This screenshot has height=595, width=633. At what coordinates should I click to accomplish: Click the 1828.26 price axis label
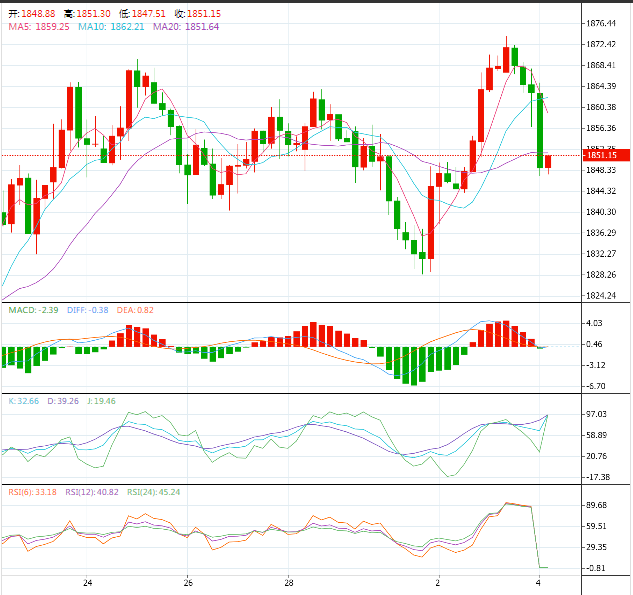tap(601, 275)
